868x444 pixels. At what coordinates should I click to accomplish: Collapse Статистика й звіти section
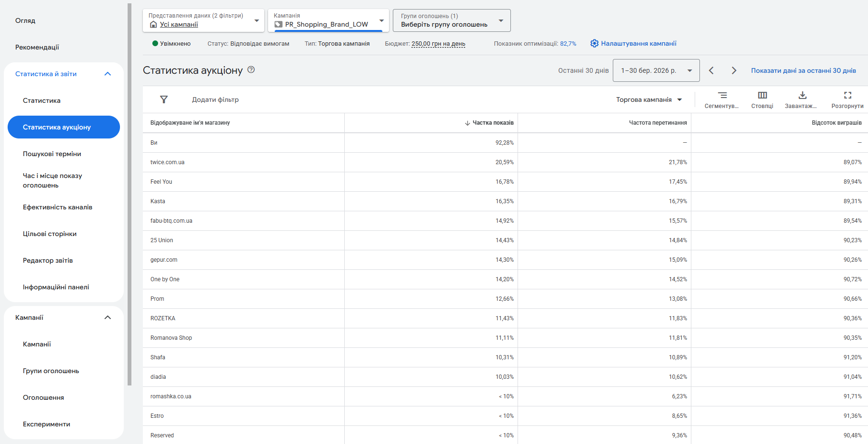tap(108, 74)
